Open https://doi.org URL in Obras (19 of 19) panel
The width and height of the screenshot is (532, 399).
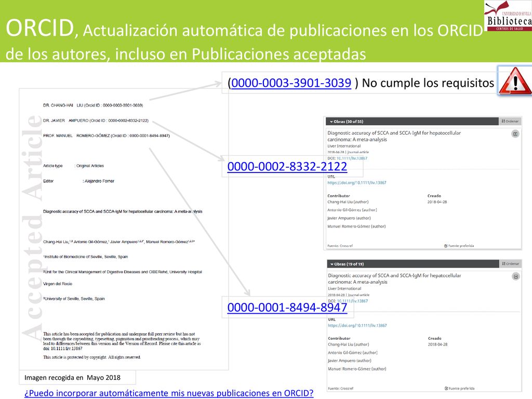(357, 325)
